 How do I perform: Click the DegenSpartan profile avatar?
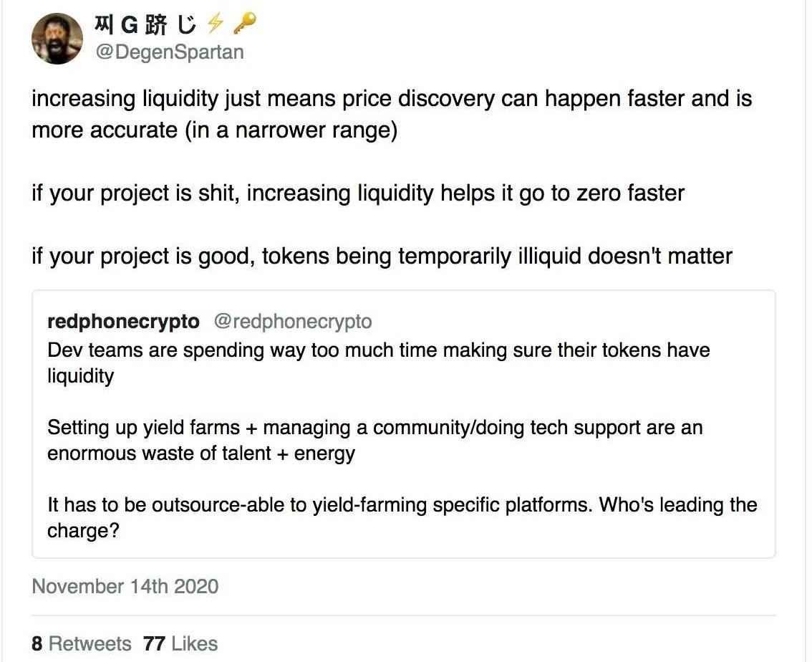(57, 39)
